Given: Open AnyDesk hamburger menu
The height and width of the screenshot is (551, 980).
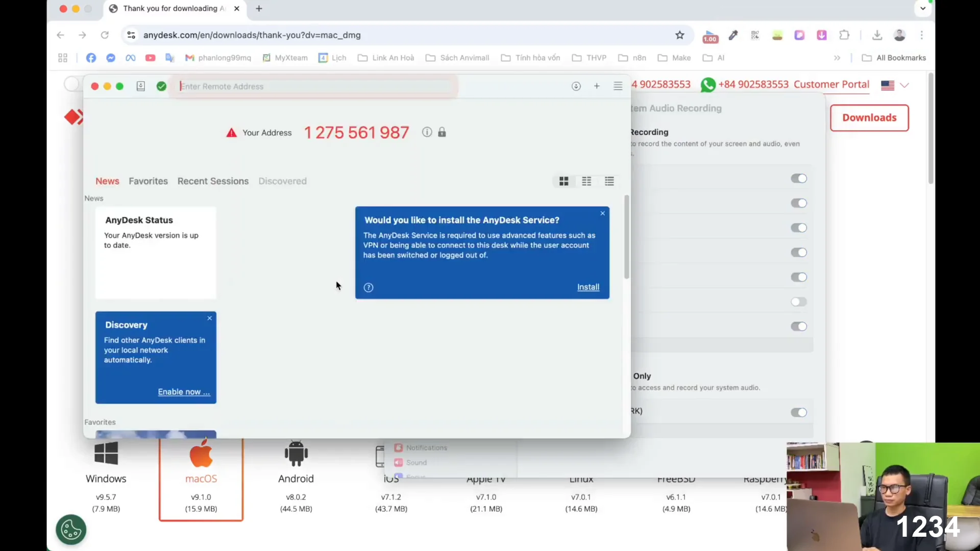Looking at the screenshot, I should coord(618,86).
